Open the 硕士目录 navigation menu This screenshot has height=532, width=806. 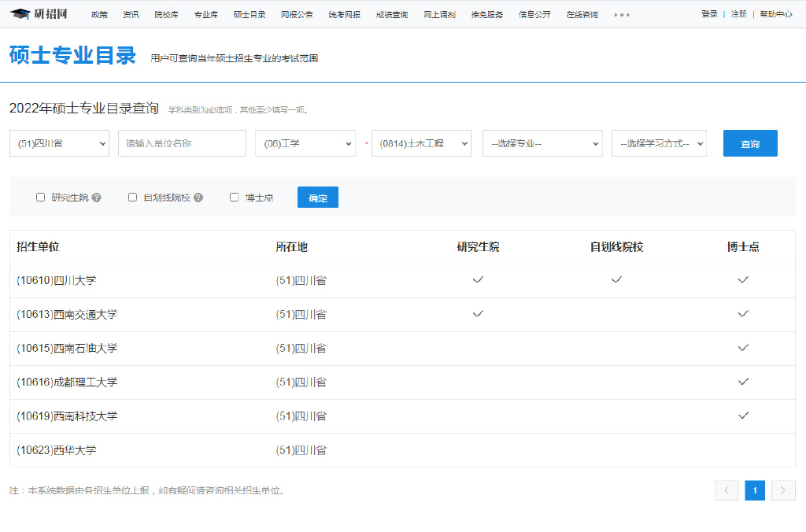click(x=251, y=13)
